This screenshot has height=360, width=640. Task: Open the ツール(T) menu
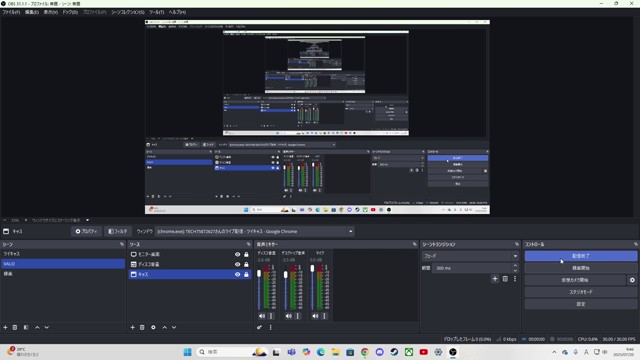156,12
